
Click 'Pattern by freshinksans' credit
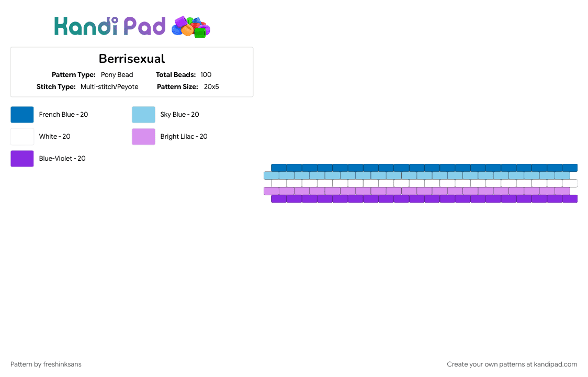[46, 364]
